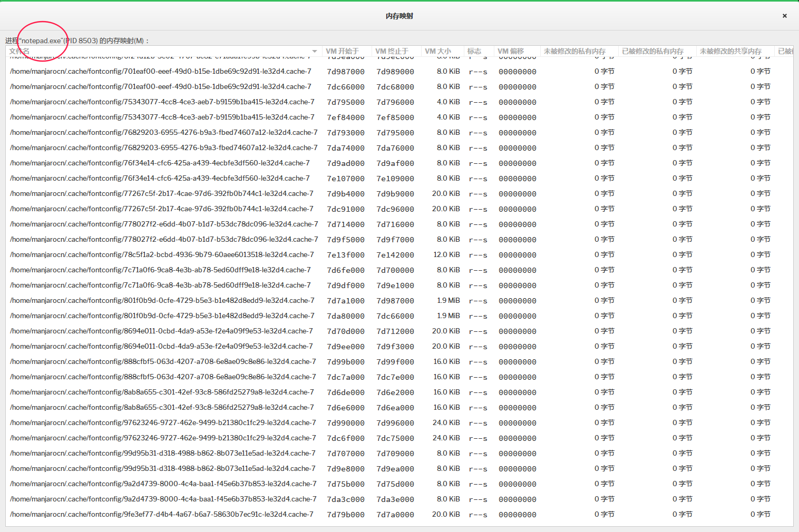Sort by the VM 终止于 column header

(x=392, y=51)
